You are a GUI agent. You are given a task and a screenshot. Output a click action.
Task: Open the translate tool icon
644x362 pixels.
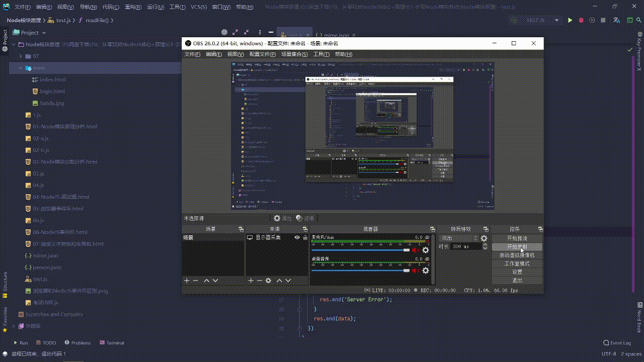[x=617, y=20]
